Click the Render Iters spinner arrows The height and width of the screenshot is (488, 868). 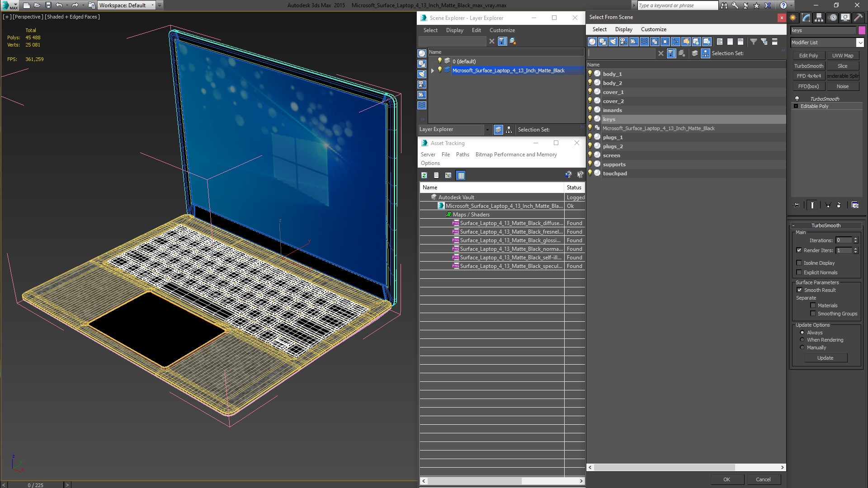coord(855,250)
